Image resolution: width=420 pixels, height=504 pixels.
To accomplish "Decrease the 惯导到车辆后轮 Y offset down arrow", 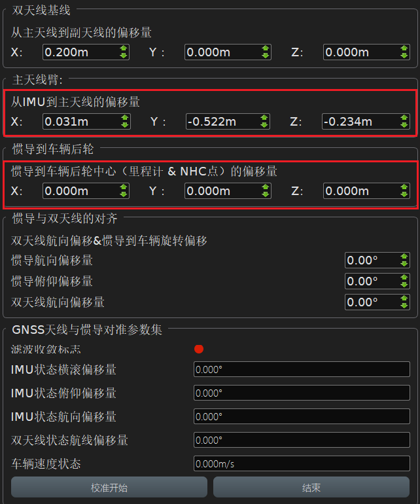I will point(265,194).
